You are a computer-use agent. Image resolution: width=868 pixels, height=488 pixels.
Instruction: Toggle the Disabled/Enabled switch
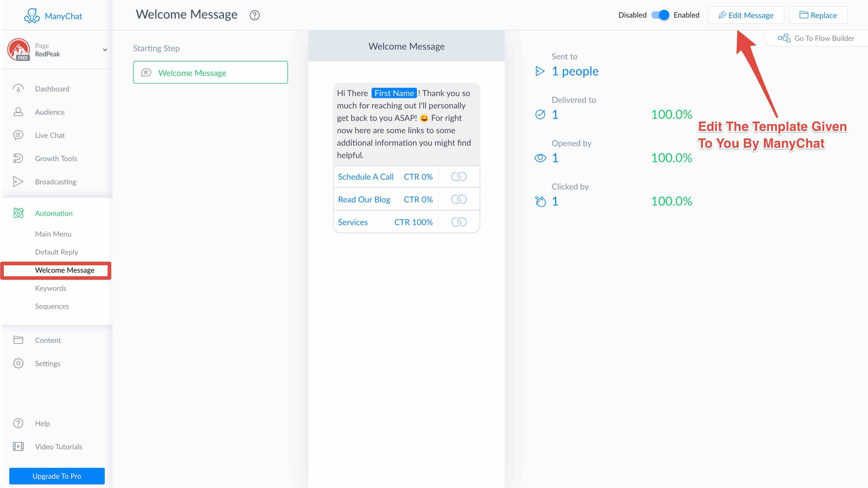(x=660, y=15)
